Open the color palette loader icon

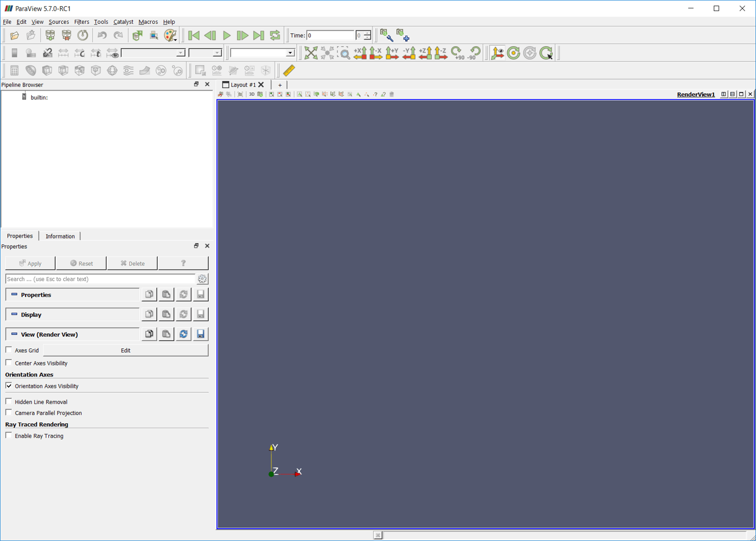170,36
